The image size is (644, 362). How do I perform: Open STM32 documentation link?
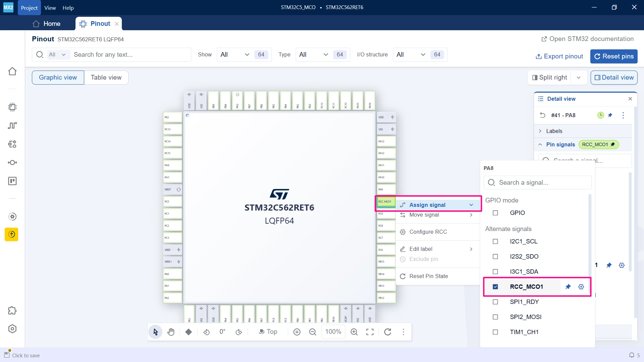tap(588, 39)
